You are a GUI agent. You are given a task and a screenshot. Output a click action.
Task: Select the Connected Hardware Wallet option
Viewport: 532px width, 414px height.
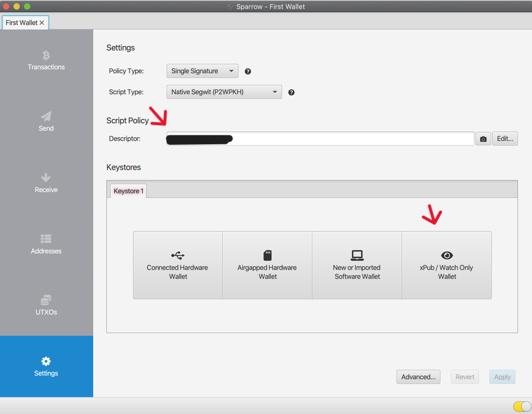(177, 265)
